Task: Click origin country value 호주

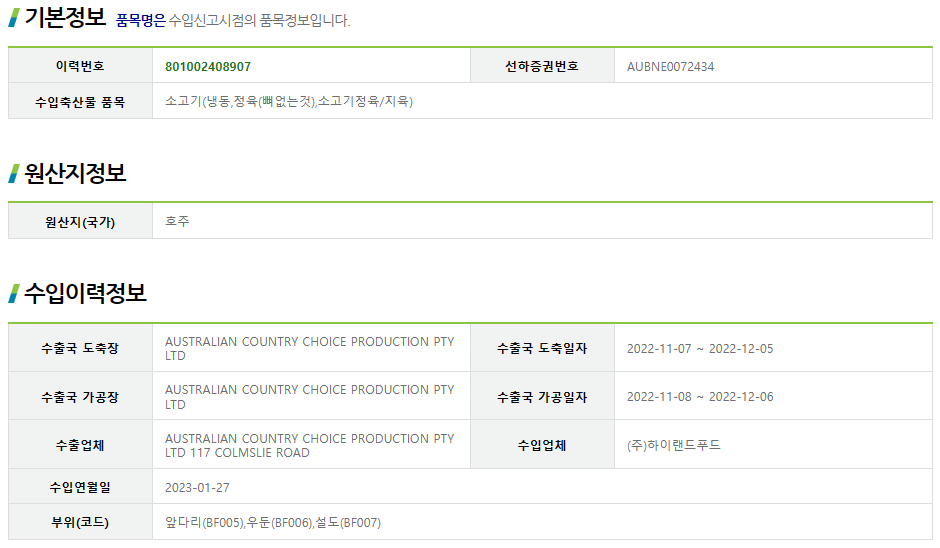Action: click(x=177, y=222)
